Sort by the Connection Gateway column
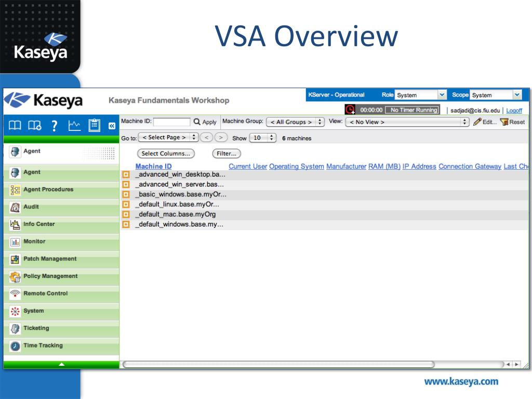Image resolution: width=532 pixels, height=399 pixels. (470, 167)
